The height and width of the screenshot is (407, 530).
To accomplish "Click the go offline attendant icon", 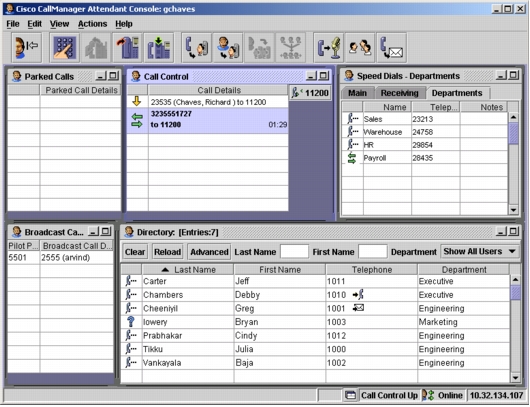I will pyautogui.click(x=27, y=48).
